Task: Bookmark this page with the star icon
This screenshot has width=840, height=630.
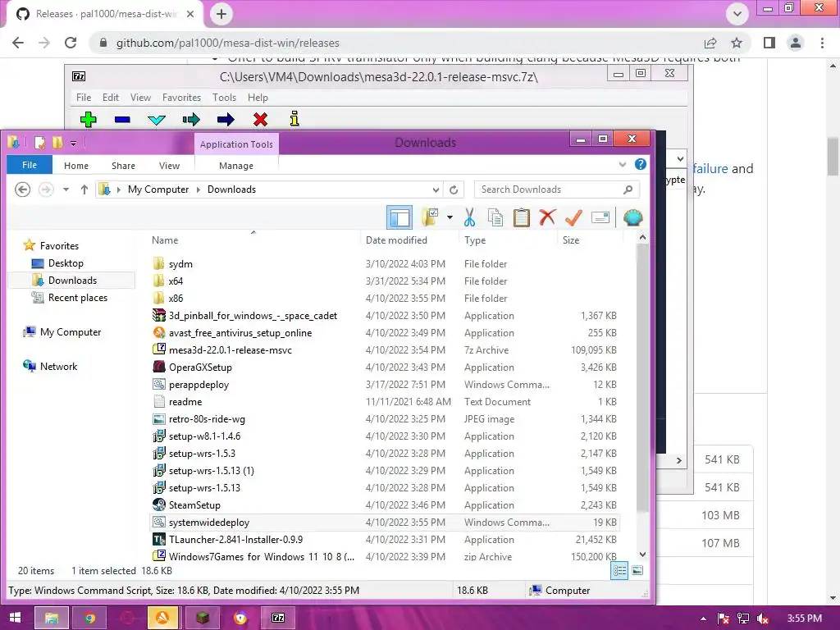Action: pos(737,43)
